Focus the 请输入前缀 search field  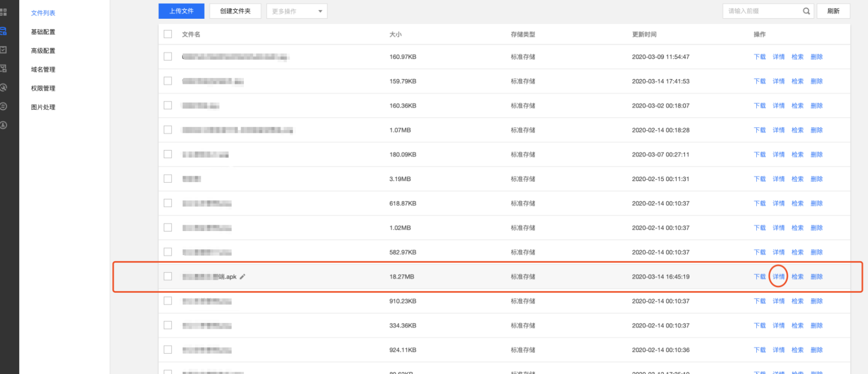(763, 11)
